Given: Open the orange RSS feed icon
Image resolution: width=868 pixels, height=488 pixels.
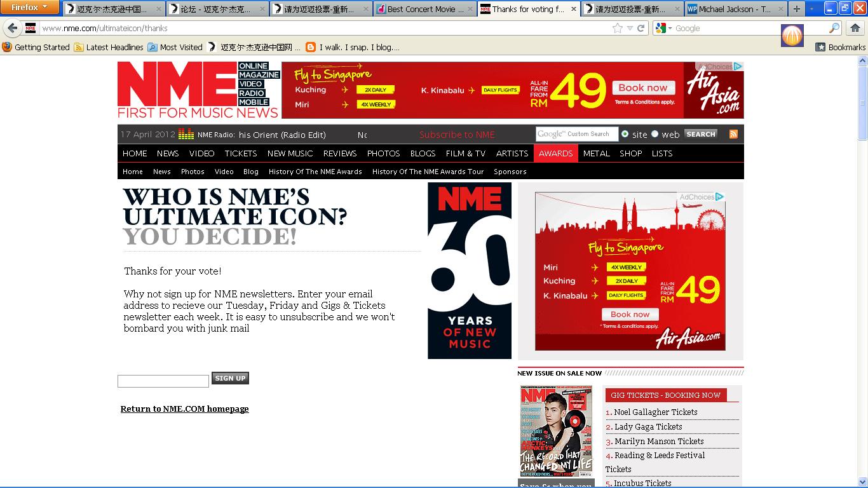Looking at the screenshot, I should point(733,134).
